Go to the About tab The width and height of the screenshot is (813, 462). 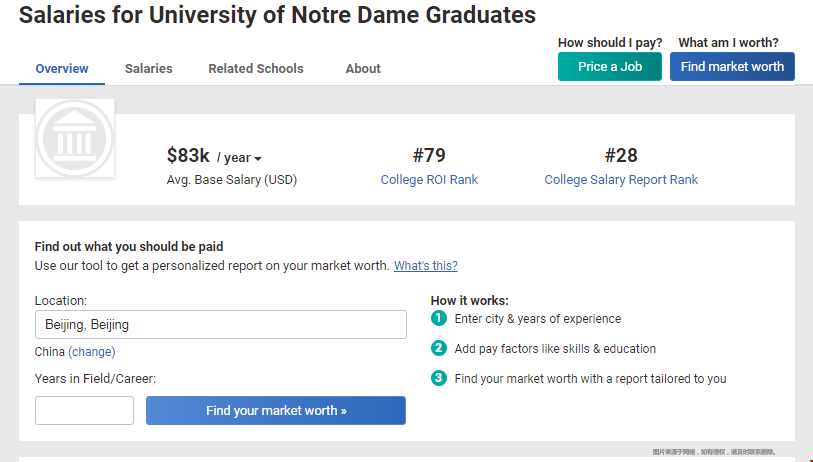pos(363,68)
